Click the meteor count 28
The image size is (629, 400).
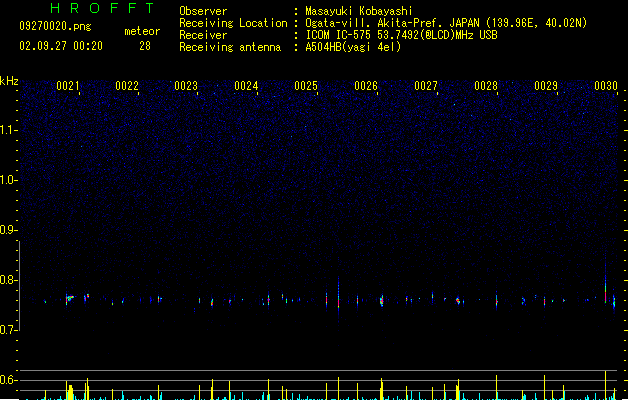[x=145, y=46]
